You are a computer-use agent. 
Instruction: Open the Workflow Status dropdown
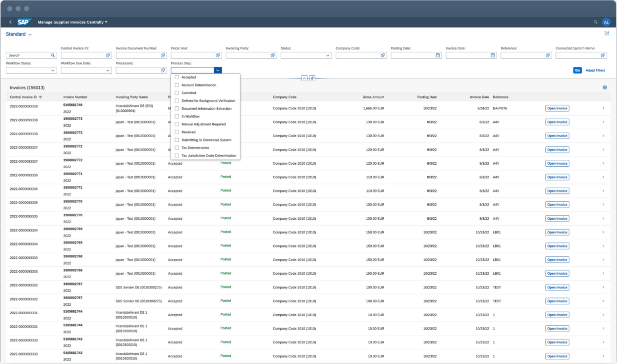point(53,70)
